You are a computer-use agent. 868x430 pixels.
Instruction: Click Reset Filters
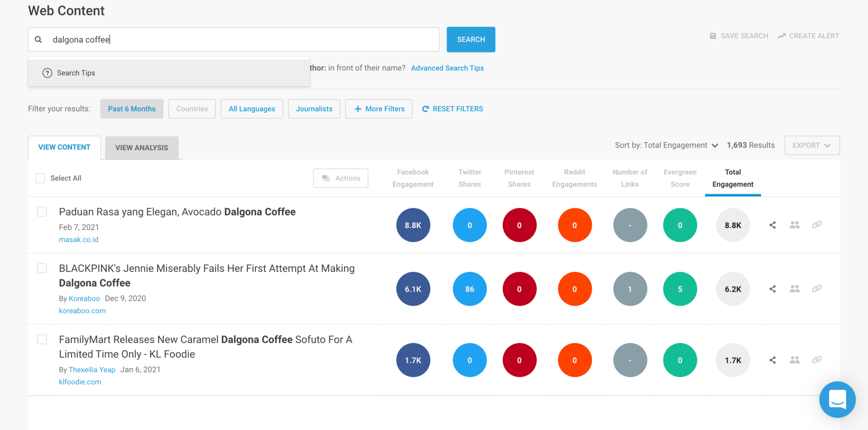coord(452,109)
